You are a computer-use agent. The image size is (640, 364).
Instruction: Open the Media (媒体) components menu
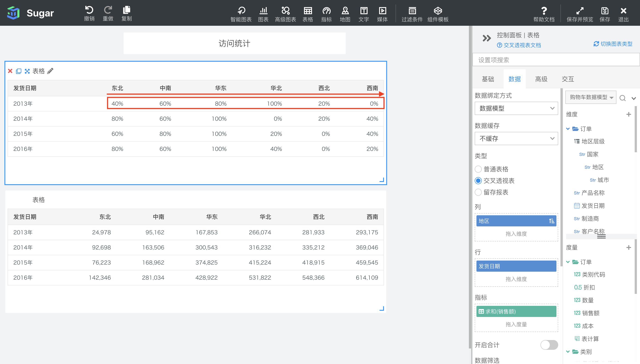click(382, 14)
